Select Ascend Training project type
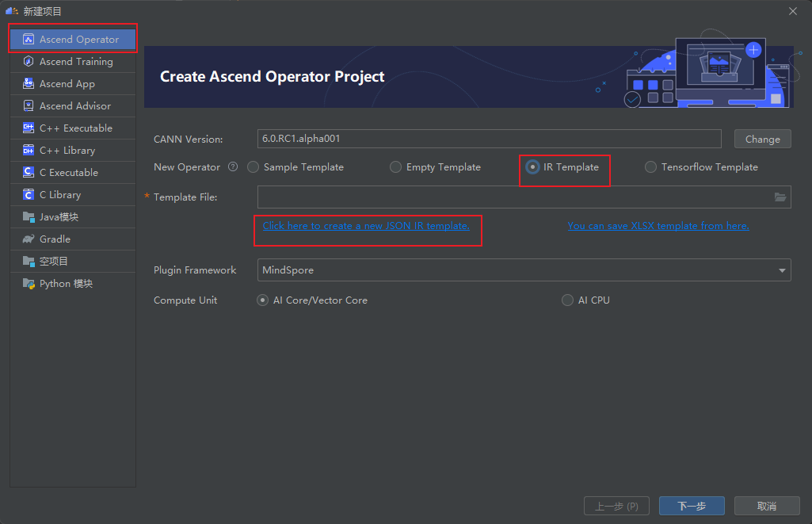812x524 pixels. (x=73, y=61)
